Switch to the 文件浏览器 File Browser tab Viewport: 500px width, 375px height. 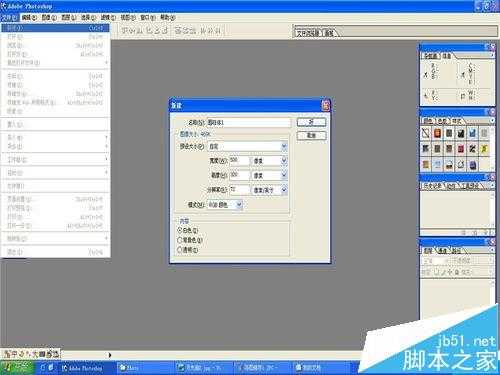coord(308,33)
